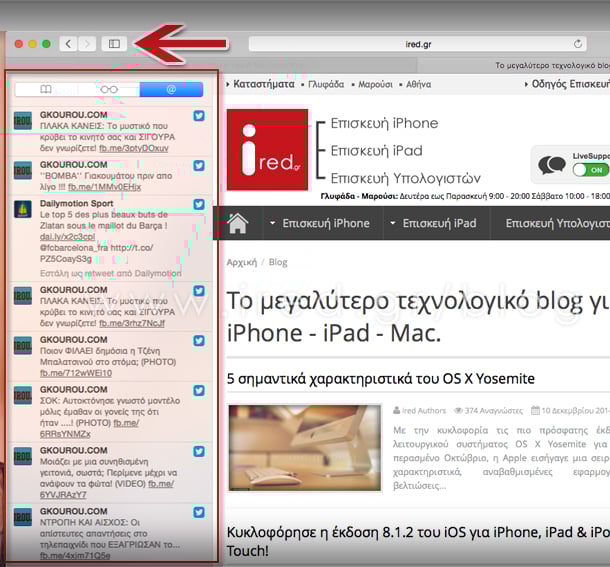Click Twitter icon on fb.me/3rhz7NcJf post
Screen dimensions: 610x567
pyautogui.click(x=199, y=291)
